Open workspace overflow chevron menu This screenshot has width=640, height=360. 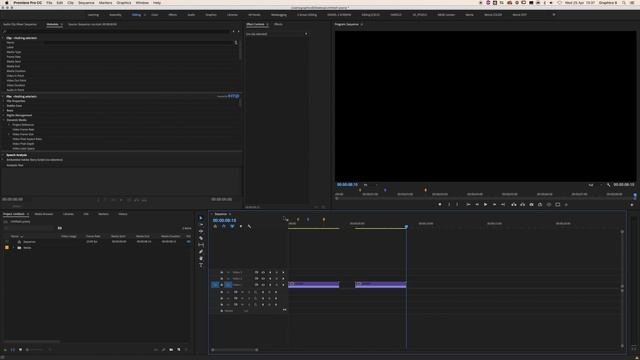[554, 15]
